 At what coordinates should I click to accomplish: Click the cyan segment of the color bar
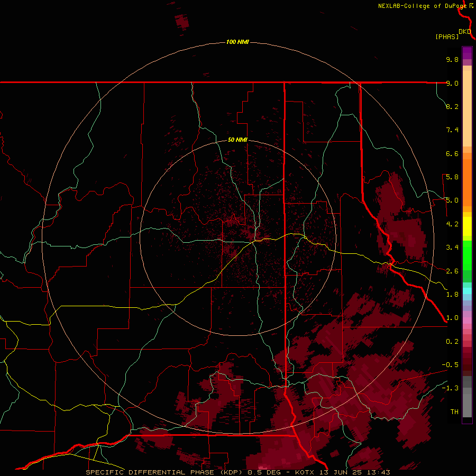(467, 291)
